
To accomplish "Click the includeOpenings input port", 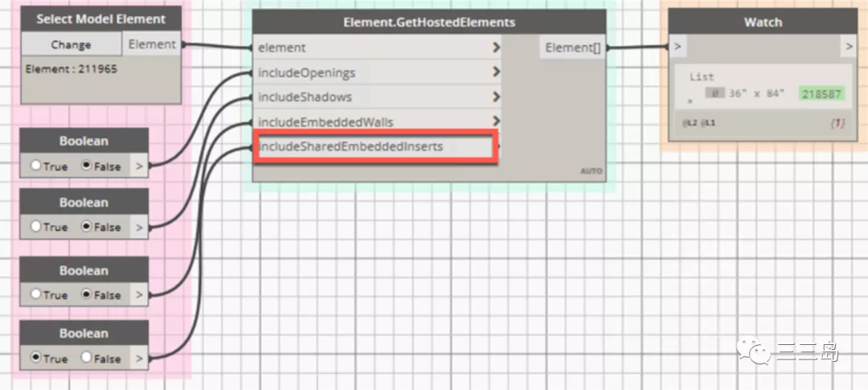I will point(377,72).
